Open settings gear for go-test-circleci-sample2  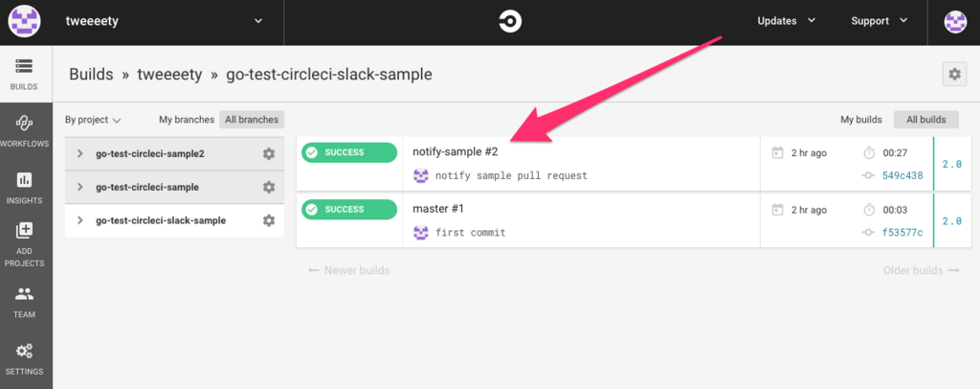[269, 153]
